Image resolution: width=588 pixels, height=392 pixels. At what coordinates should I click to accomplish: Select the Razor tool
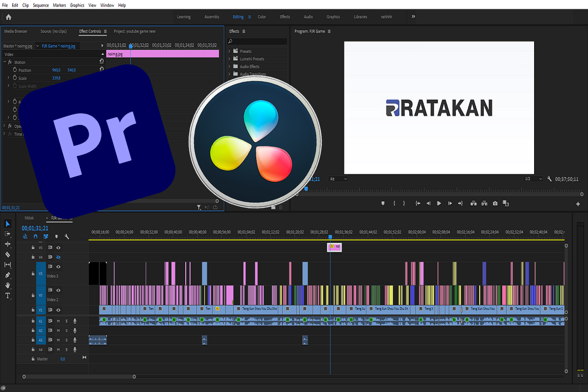(x=8, y=254)
